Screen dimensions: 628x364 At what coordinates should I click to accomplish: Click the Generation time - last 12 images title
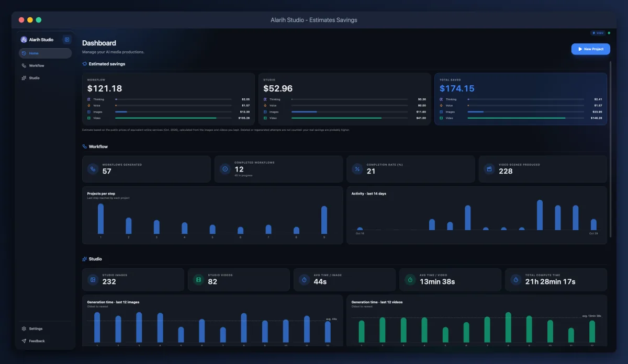(x=113, y=302)
